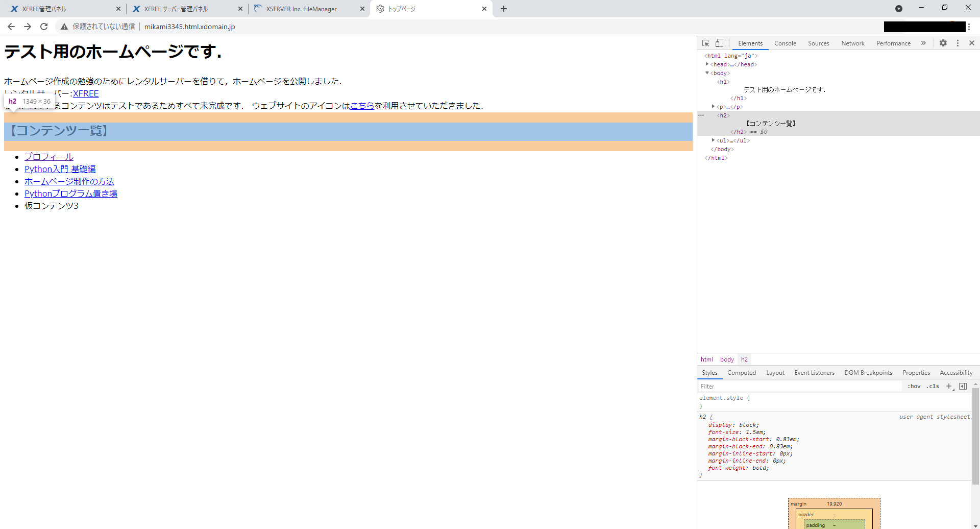Open the Computed styles tab

[742, 373]
